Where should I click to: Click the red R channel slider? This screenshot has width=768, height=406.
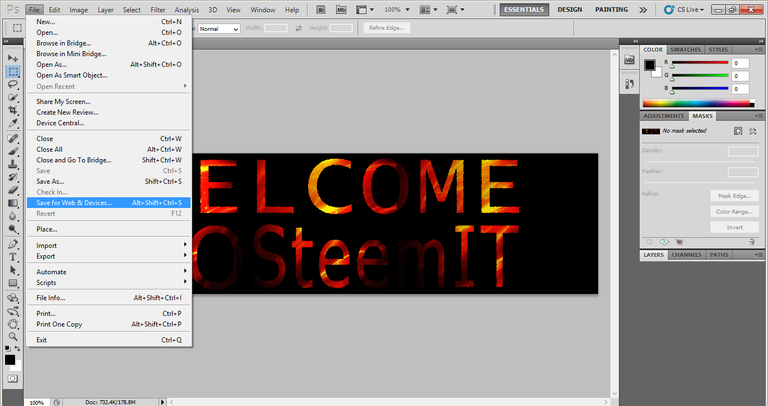[x=699, y=63]
